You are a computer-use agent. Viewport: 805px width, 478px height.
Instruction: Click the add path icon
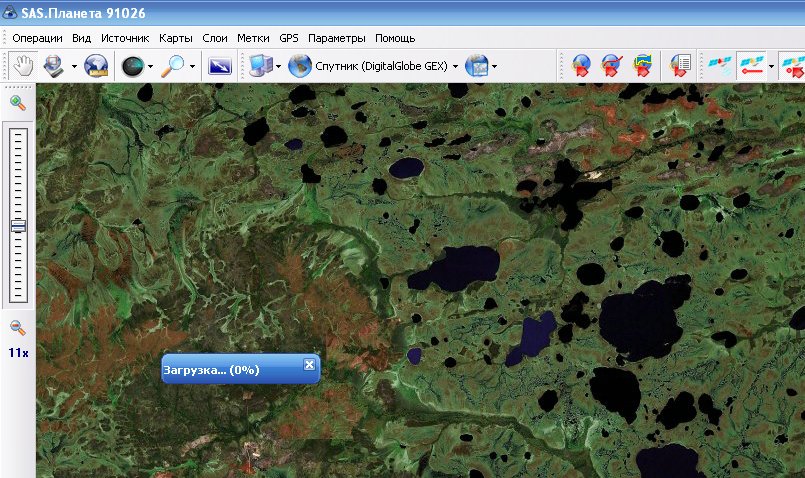pyautogui.click(x=611, y=66)
